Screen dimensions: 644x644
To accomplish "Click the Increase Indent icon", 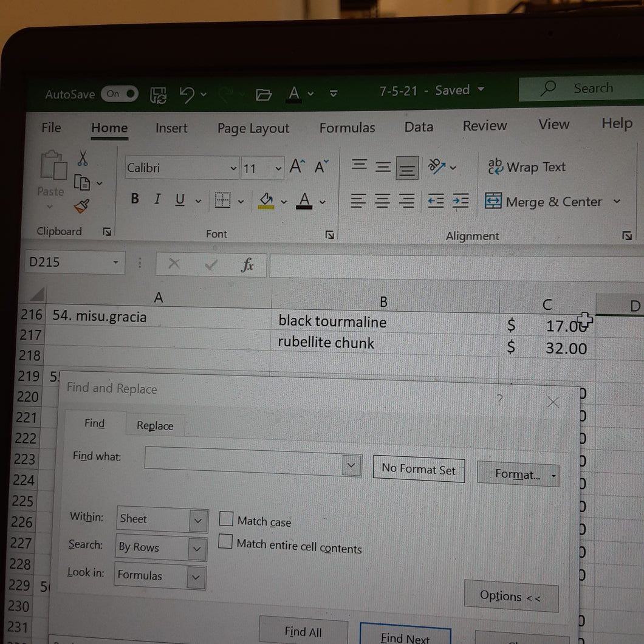I will point(461,201).
